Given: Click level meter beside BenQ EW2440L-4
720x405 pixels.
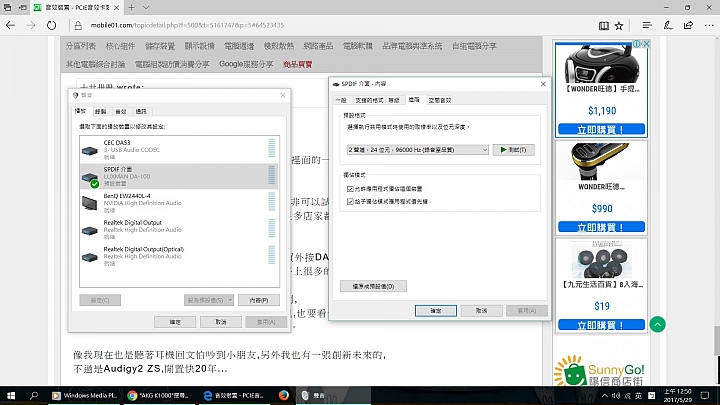Looking at the screenshot, I should (x=271, y=202).
